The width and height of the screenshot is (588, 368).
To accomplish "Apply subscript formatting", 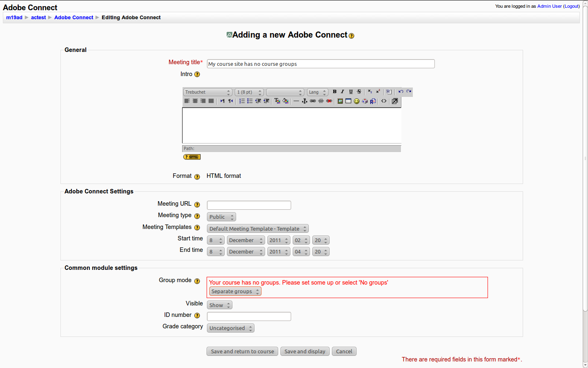I will click(x=370, y=92).
